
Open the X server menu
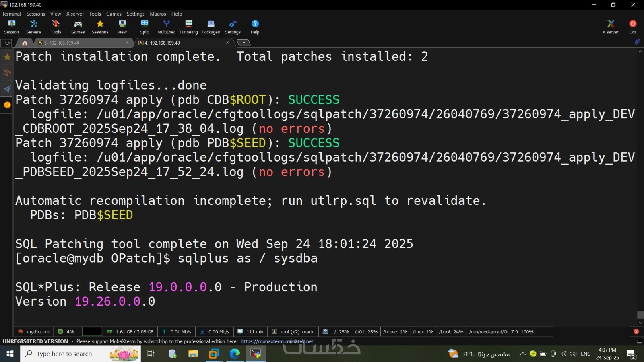[x=75, y=14]
